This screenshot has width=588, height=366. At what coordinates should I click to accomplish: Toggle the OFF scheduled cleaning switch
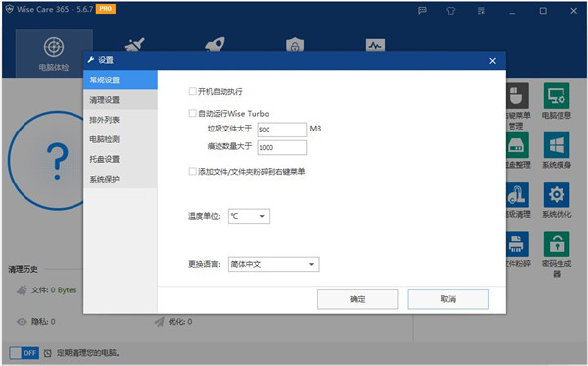(24, 353)
